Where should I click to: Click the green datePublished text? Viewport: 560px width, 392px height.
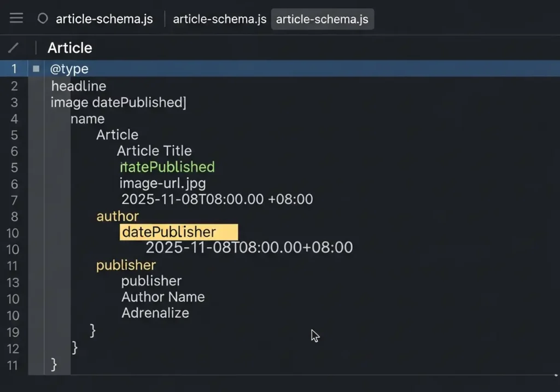[x=167, y=167]
